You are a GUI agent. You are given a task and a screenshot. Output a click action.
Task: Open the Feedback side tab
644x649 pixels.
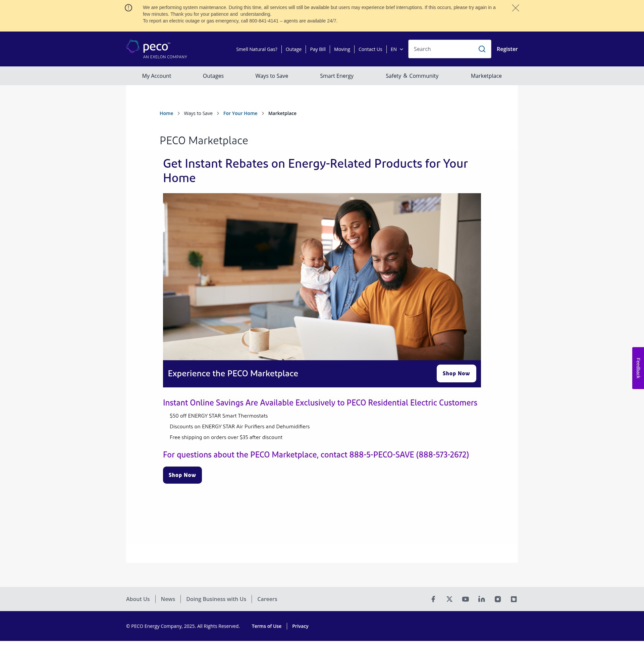point(638,368)
